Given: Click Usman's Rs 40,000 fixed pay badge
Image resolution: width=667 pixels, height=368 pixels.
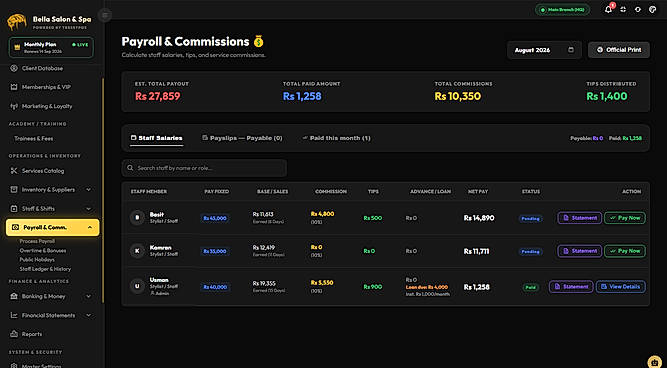Looking at the screenshot, I should click(x=215, y=287).
